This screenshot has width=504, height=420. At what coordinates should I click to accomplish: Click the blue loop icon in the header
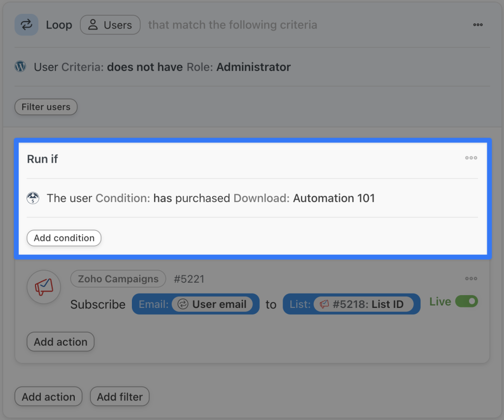26,25
